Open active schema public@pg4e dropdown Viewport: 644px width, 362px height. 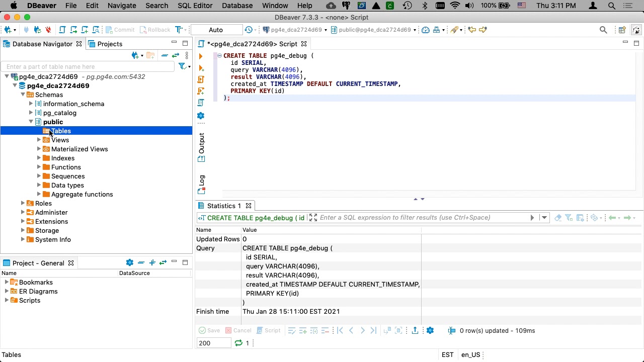click(374, 30)
